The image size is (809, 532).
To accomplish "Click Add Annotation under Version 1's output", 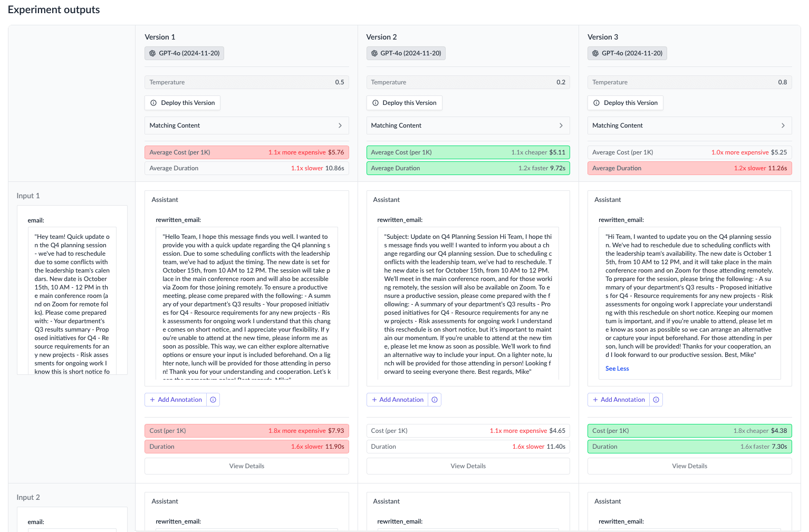I will click(x=175, y=399).
